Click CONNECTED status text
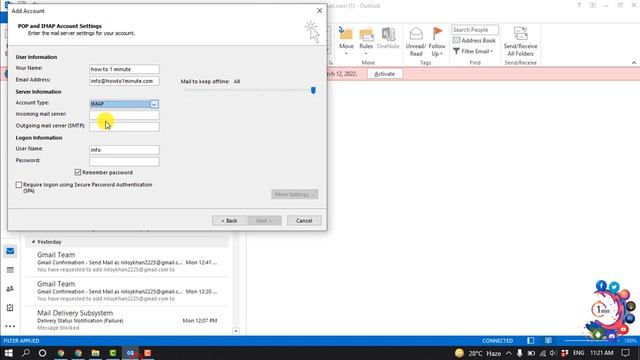640x360 pixels. (498, 341)
